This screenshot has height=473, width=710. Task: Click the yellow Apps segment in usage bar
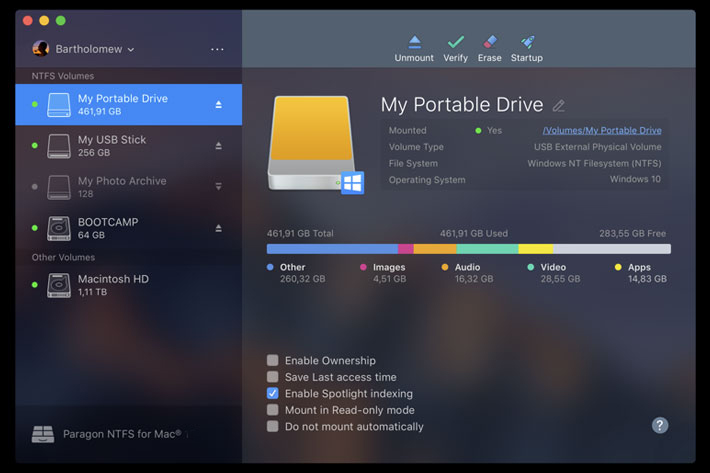pyautogui.click(x=536, y=249)
